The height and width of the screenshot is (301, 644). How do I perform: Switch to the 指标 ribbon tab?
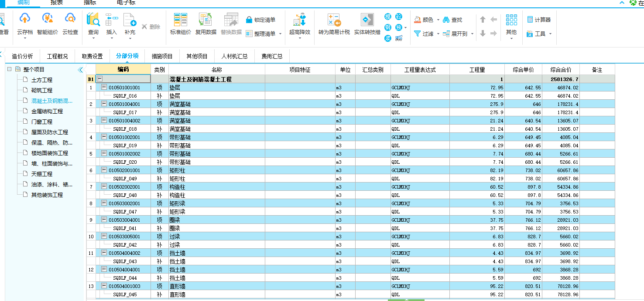(x=90, y=3)
